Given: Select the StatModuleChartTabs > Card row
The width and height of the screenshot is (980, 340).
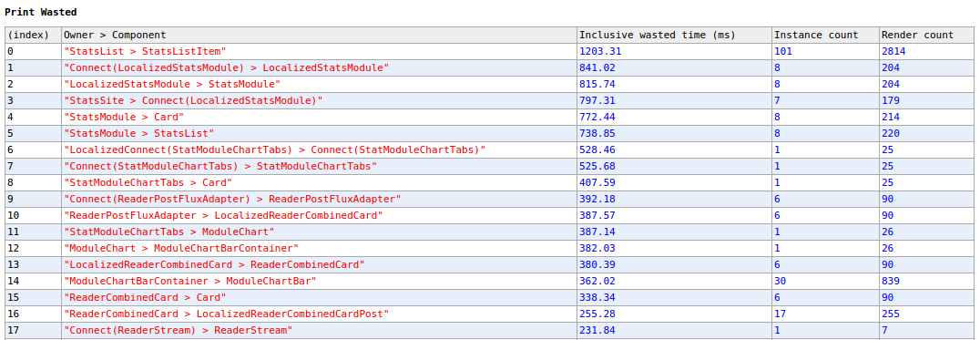Looking at the screenshot, I should click(490, 182).
